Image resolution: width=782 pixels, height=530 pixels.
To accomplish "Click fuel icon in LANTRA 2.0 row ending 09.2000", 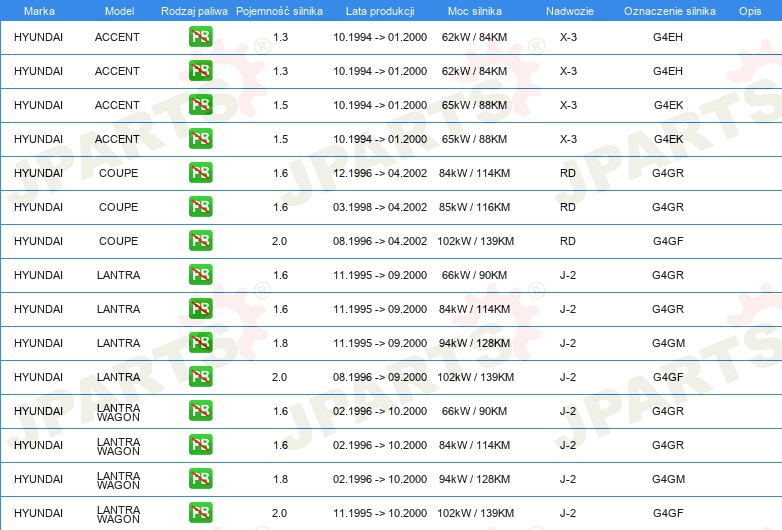I will (200, 376).
